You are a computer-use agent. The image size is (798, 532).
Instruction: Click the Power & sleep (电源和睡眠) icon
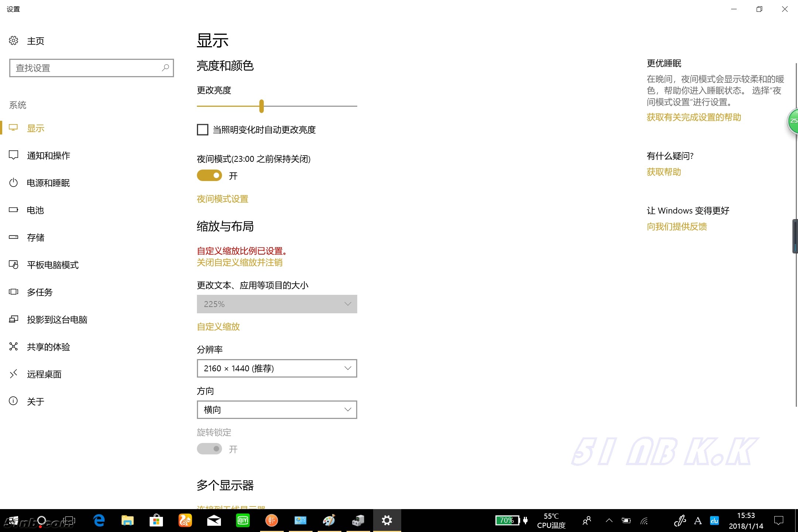pos(14,183)
